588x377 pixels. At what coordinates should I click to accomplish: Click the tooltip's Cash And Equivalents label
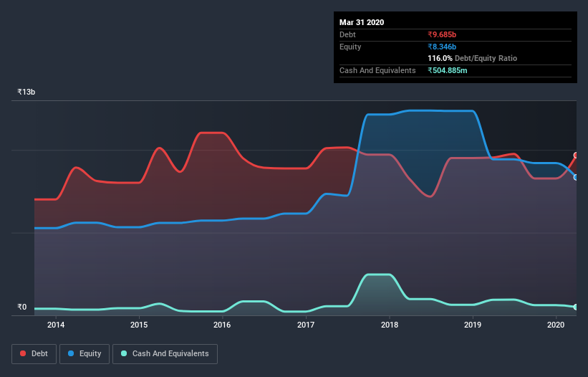point(377,70)
